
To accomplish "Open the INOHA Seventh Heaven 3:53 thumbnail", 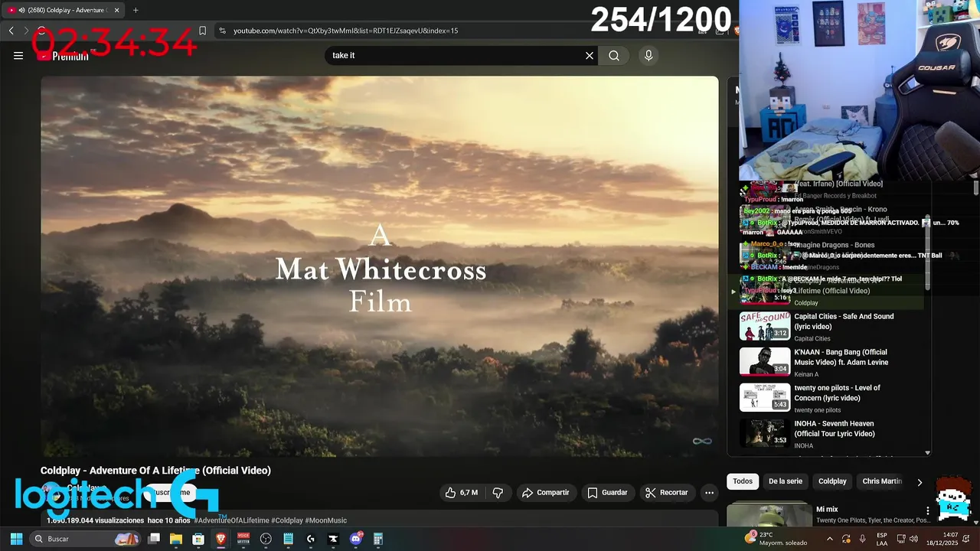I will [765, 433].
